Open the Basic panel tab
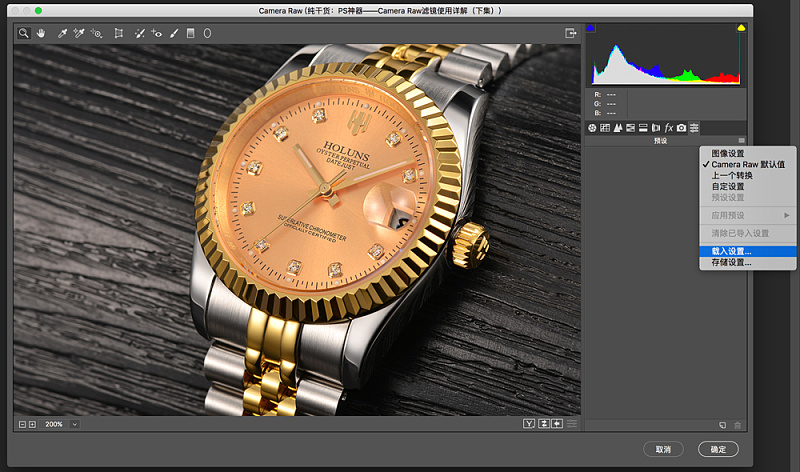Viewport: 800px width, 472px height. click(x=592, y=128)
